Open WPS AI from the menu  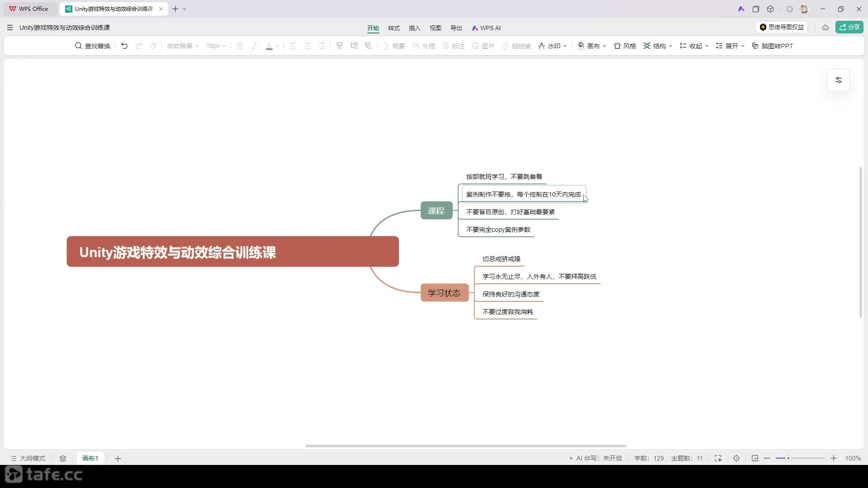[x=486, y=28]
